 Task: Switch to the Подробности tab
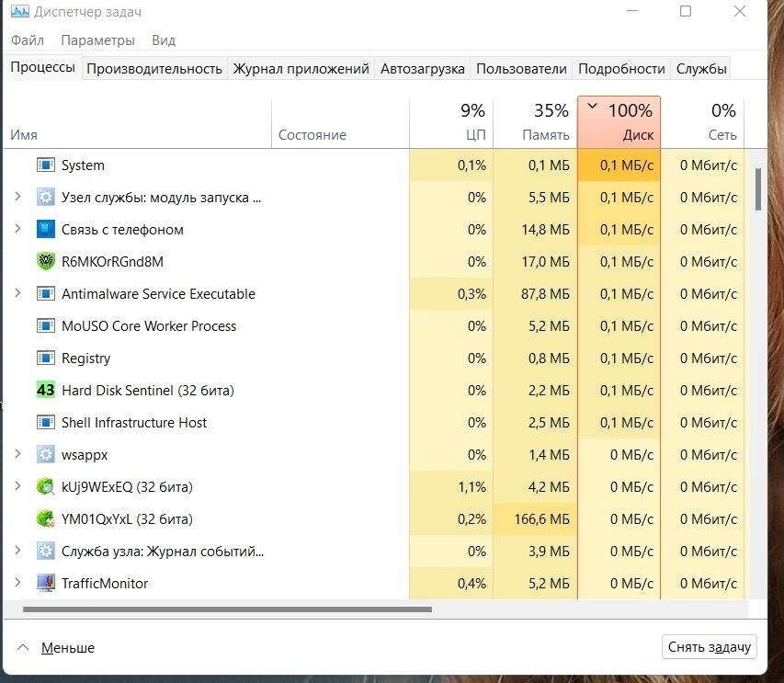pos(621,69)
